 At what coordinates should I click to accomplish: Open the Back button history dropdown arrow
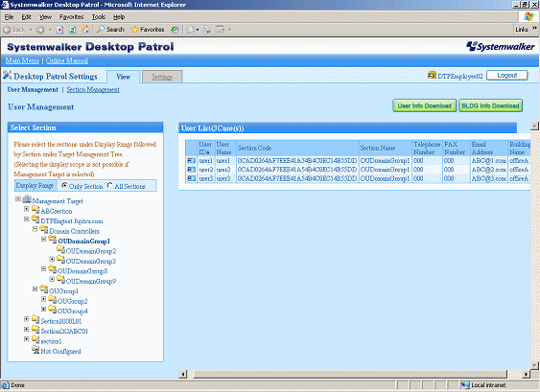coord(31,30)
